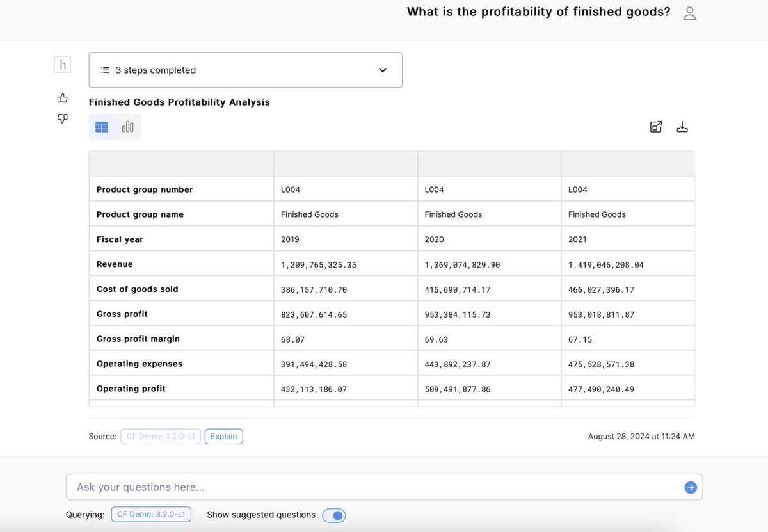768x532 pixels.
Task: Click the timestamp 'August 28, 2024 at 11:24 AM'
Action: tap(641, 437)
